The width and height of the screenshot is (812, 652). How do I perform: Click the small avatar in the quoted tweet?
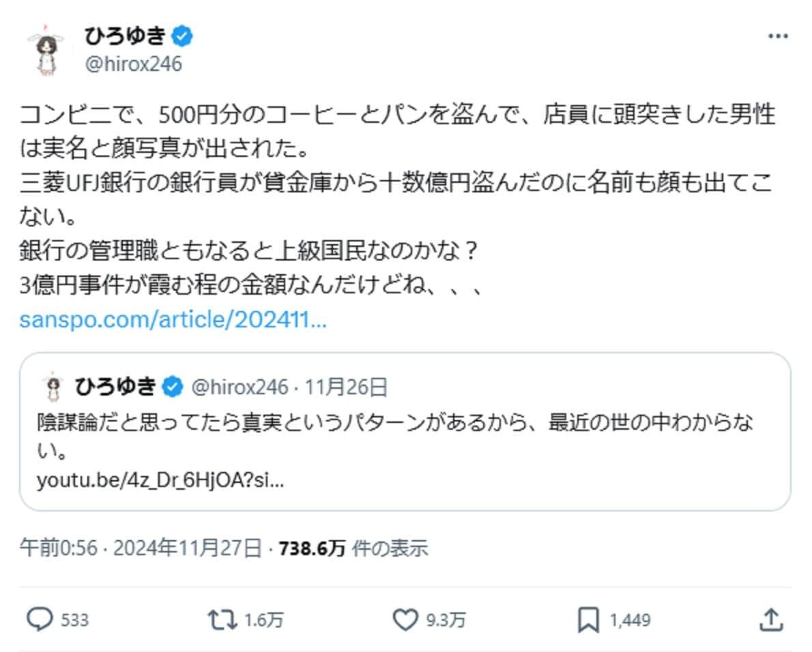(x=53, y=385)
